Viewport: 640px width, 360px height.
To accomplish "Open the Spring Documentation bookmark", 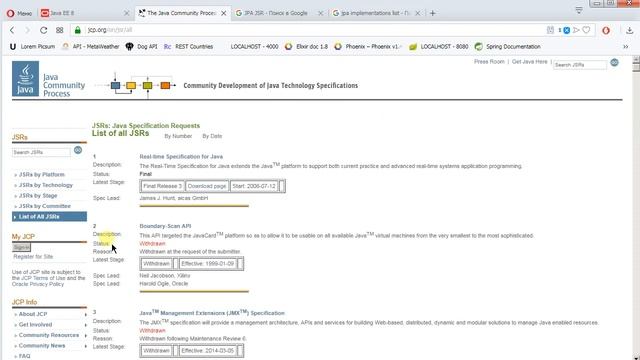I will [508, 47].
